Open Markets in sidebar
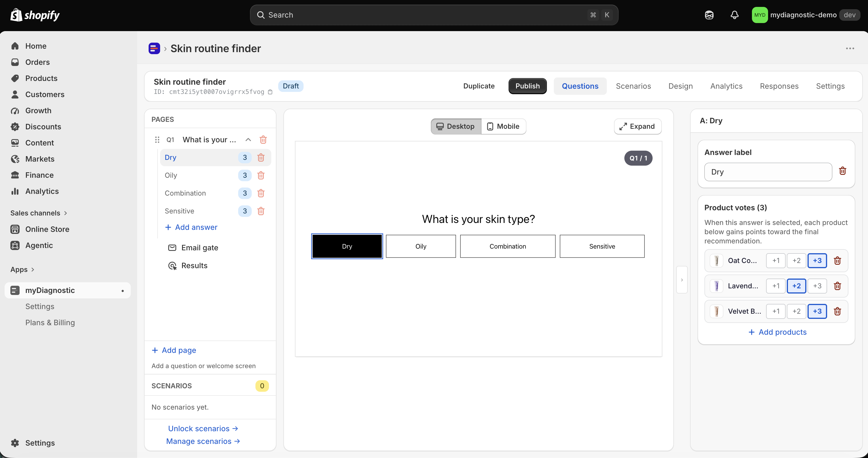Image resolution: width=868 pixels, height=458 pixels. (x=67, y=159)
